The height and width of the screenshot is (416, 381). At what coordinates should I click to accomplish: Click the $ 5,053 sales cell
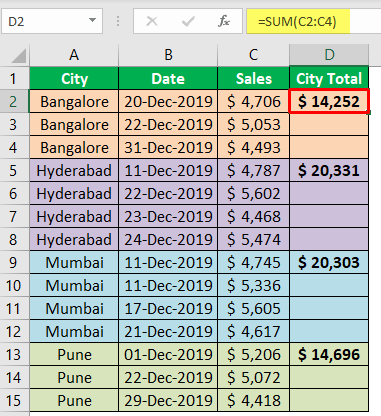coord(253,125)
